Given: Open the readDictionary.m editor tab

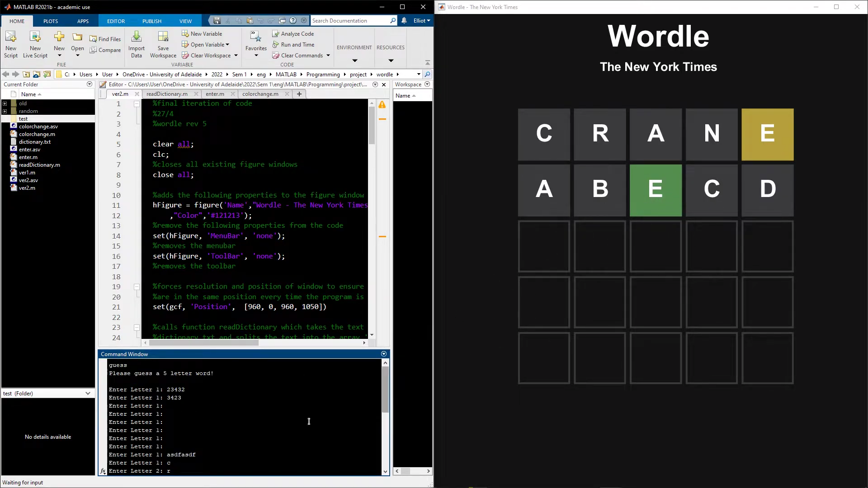Looking at the screenshot, I should tap(167, 94).
